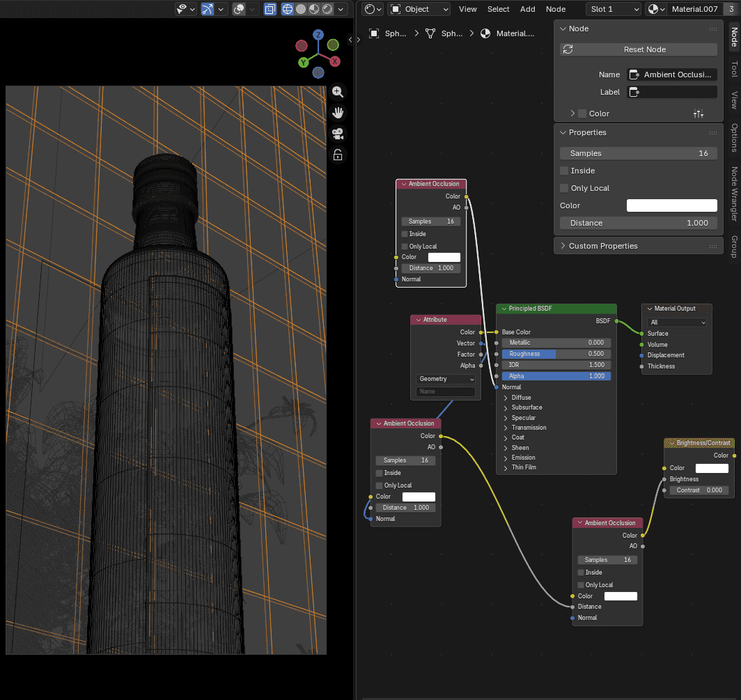Open the Geometry dropdown on the Attribute node
The image size is (741, 700).
point(445,379)
